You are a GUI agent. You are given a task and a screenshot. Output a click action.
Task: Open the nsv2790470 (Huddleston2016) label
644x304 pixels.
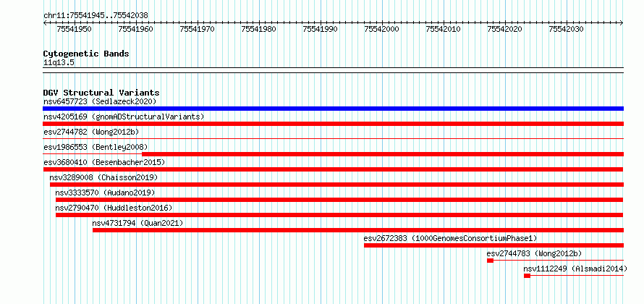click(114, 208)
